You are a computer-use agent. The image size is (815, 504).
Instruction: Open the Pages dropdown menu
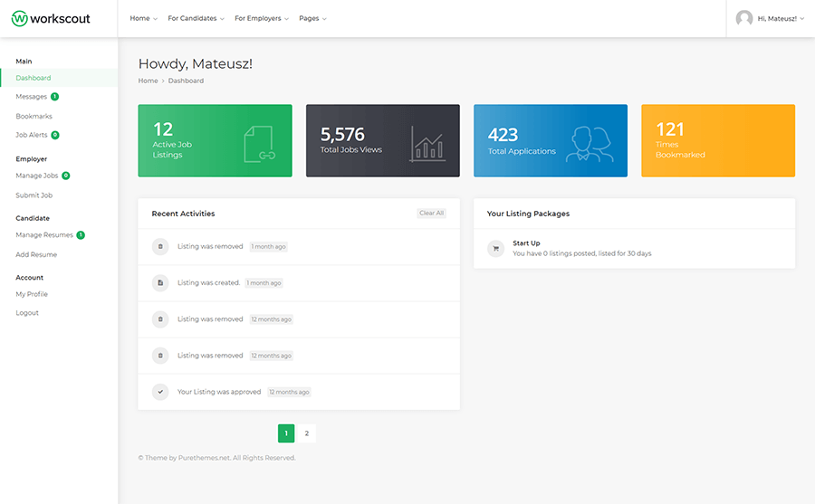[x=312, y=18]
